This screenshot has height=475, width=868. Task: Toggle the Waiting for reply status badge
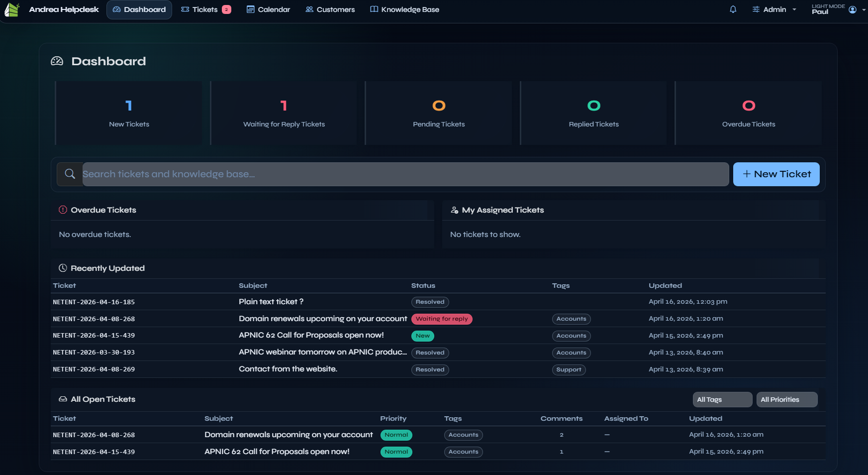[x=442, y=319]
